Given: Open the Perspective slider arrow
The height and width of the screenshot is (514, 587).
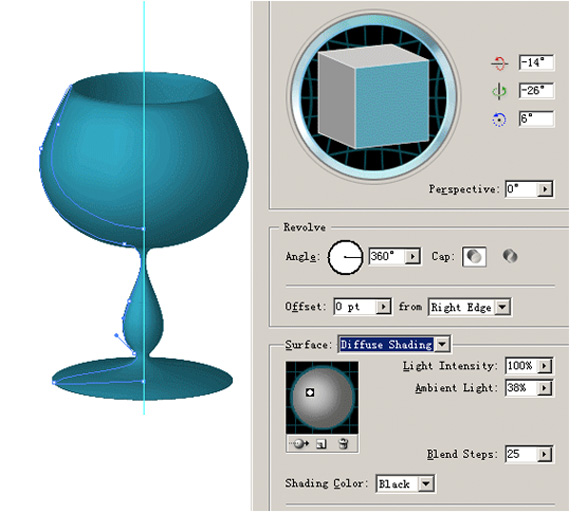Looking at the screenshot, I should pyautogui.click(x=545, y=189).
